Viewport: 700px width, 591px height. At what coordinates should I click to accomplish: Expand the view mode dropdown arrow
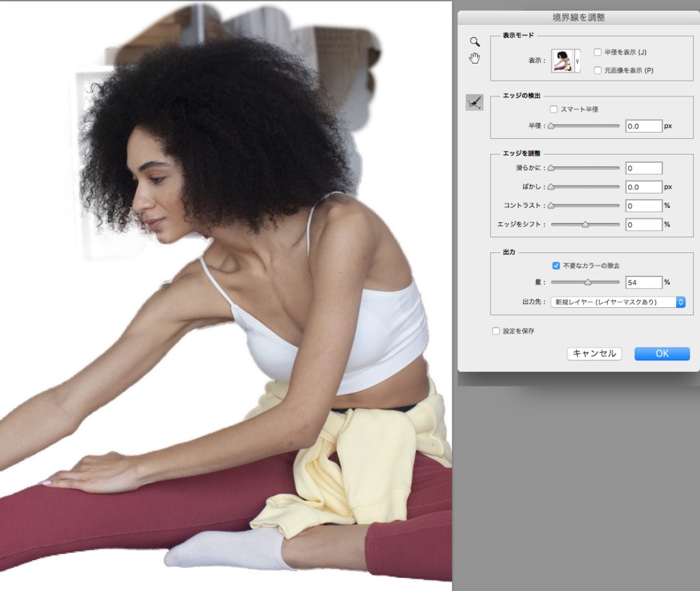577,61
